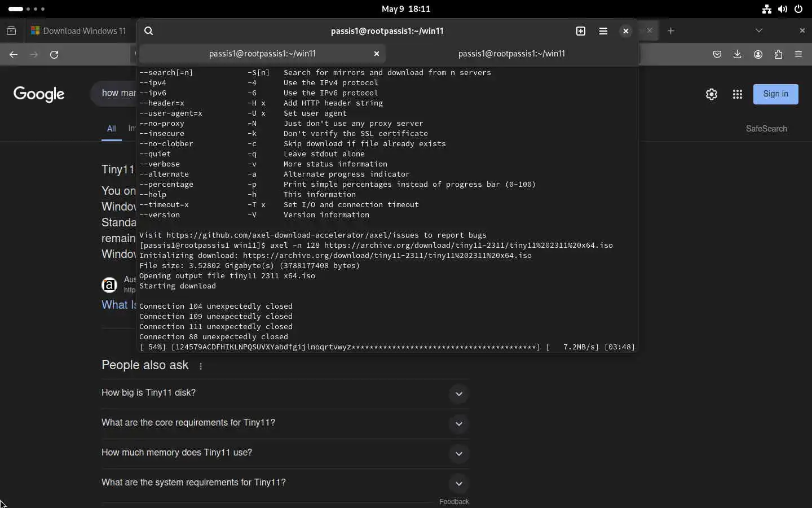This screenshot has height=508, width=812.
Task: Open Google quick settings gear
Action: coord(712,94)
